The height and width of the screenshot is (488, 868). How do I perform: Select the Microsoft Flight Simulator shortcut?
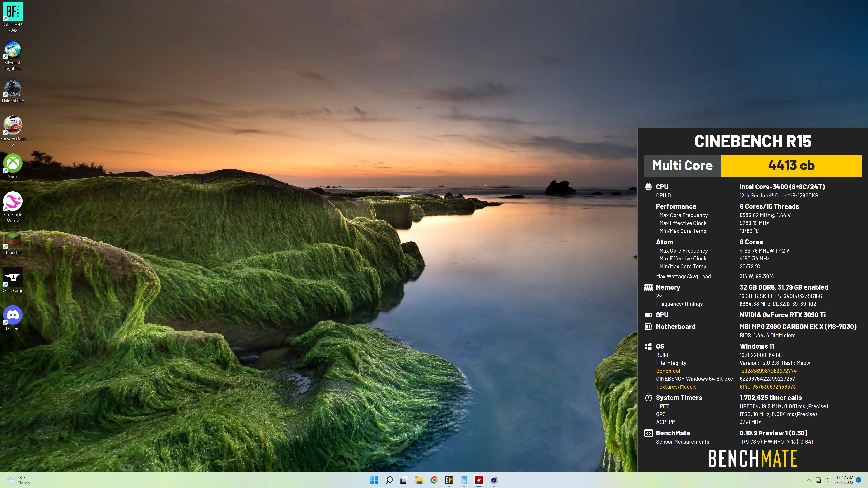13,56
